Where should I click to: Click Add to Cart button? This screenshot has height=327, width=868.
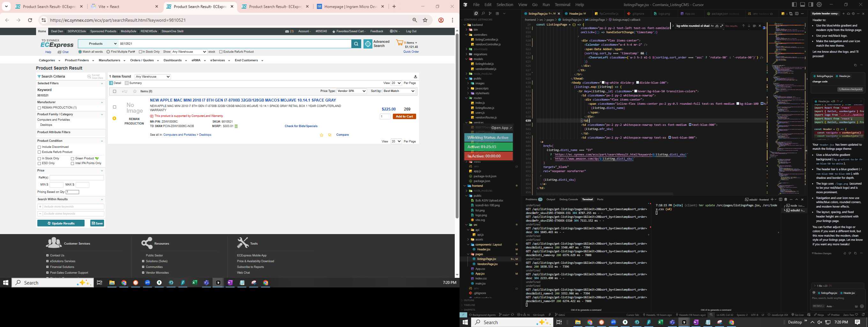pos(404,117)
